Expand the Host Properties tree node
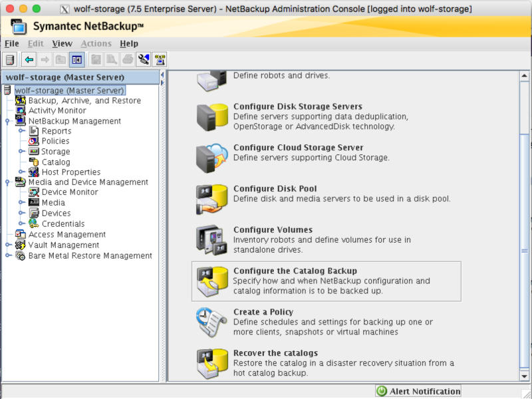Screen dimensions: 532x399 coord(21,172)
